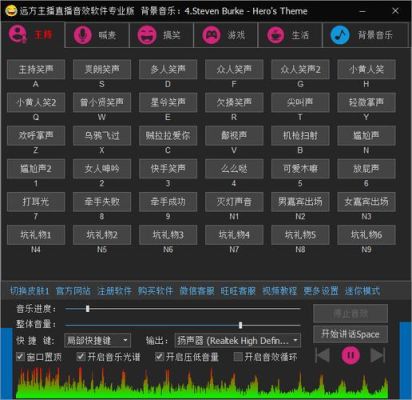Trigger the 快手笑声 sound button
Screen dimensions: 412x400
click(168, 169)
